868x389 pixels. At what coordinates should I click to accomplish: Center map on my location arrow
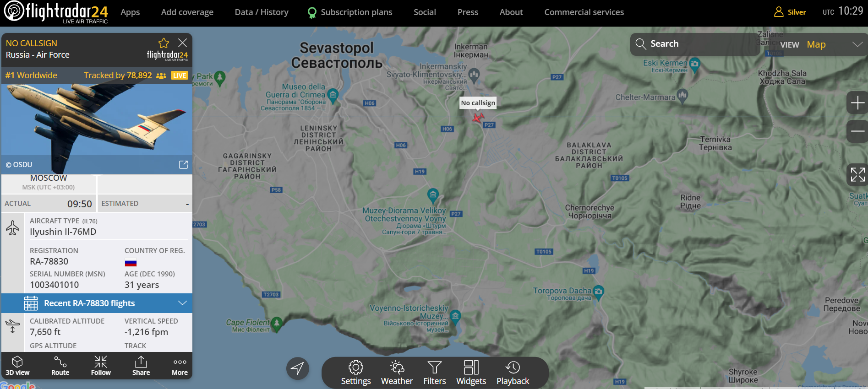click(298, 368)
